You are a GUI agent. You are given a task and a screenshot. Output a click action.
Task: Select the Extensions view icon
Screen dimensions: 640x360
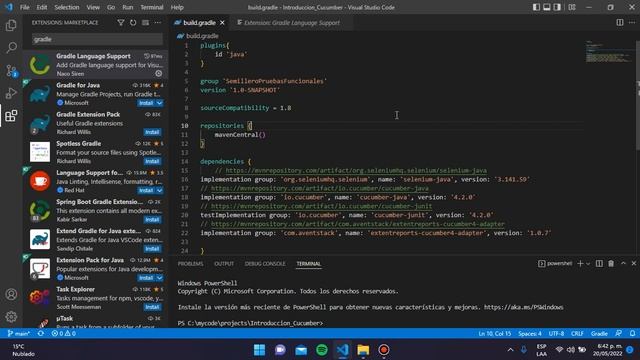click(x=11, y=116)
